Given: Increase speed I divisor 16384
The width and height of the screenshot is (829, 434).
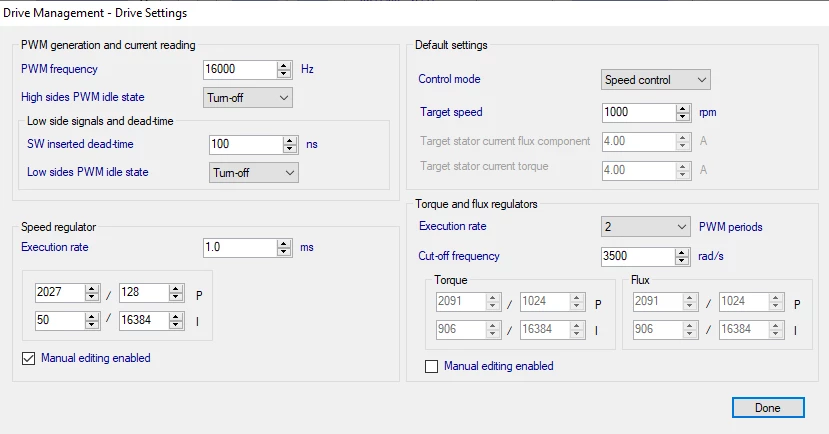Looking at the screenshot, I should 176,317.
